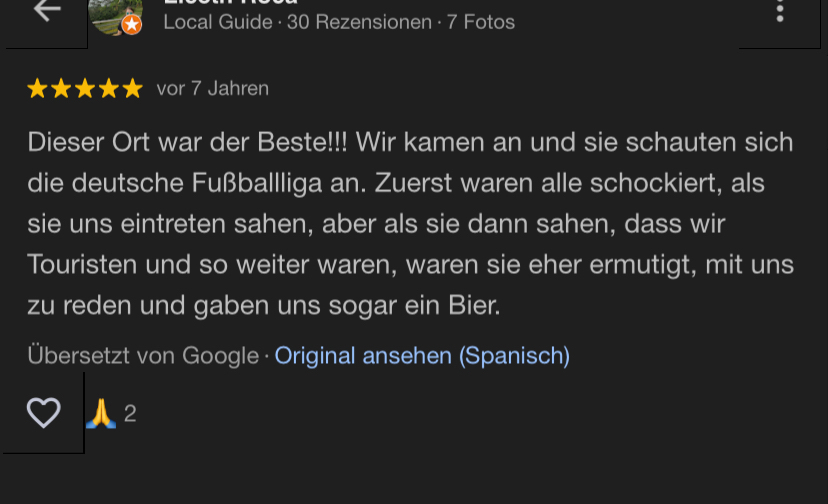The width and height of the screenshot is (828, 504).
Task: Like the review with the heart icon
Action: (43, 412)
